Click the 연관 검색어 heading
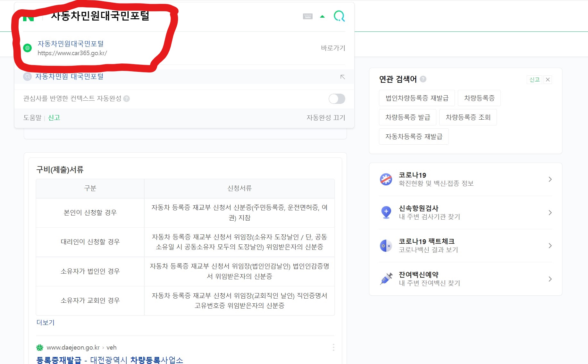Screen dimensions: 588x364 point(398,79)
